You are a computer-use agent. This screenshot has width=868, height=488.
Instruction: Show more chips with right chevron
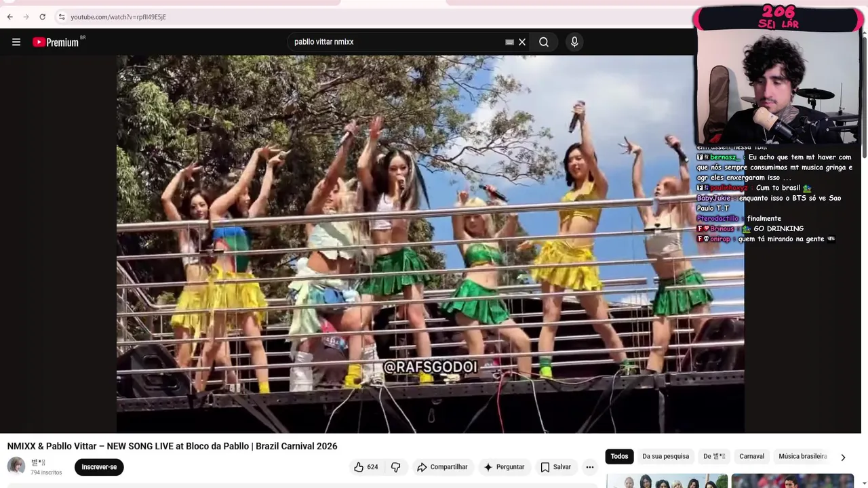(843, 457)
